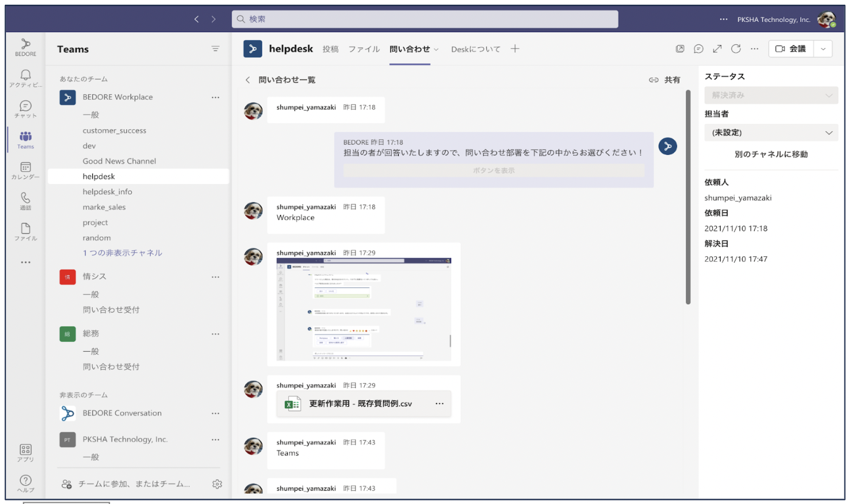Click the 検索 search box
Viewport: 850px width, 504px height.
425,19
